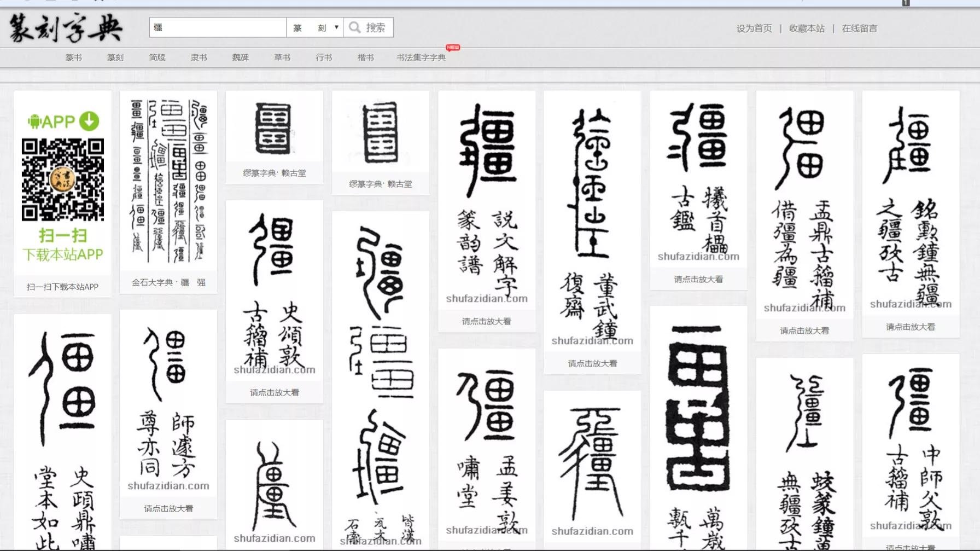Open the 草书 category
Screen dimensions: 980x551
click(x=282, y=57)
